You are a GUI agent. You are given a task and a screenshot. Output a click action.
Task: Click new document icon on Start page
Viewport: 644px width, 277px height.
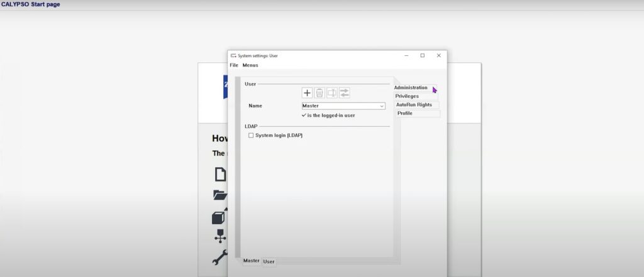click(220, 174)
